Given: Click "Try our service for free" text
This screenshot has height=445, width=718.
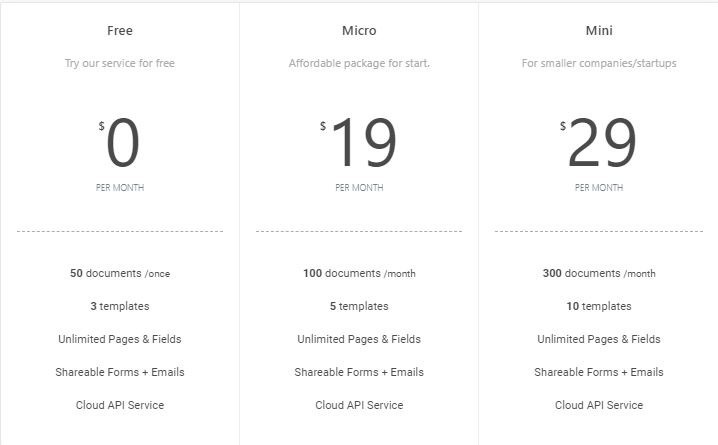Looking at the screenshot, I should [x=120, y=63].
